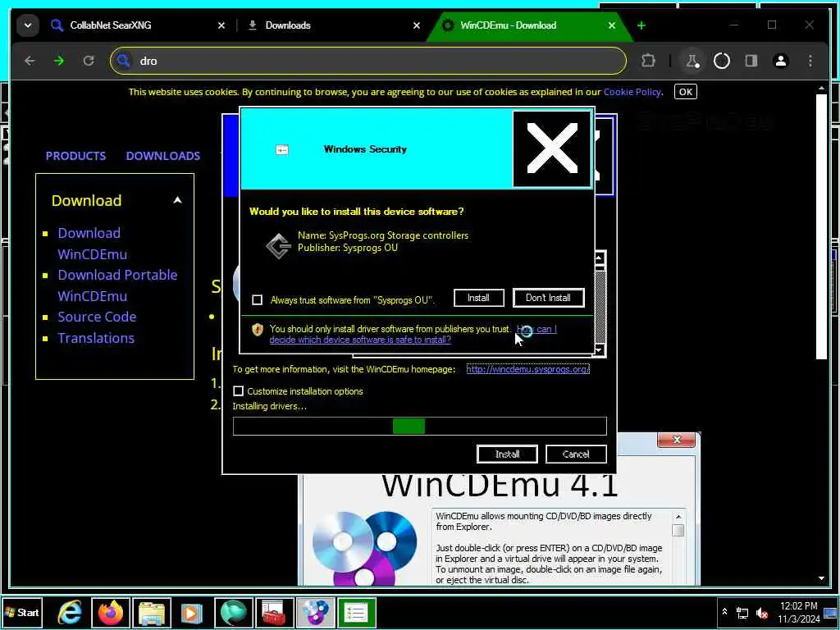Click the network status tray icon

click(742, 613)
